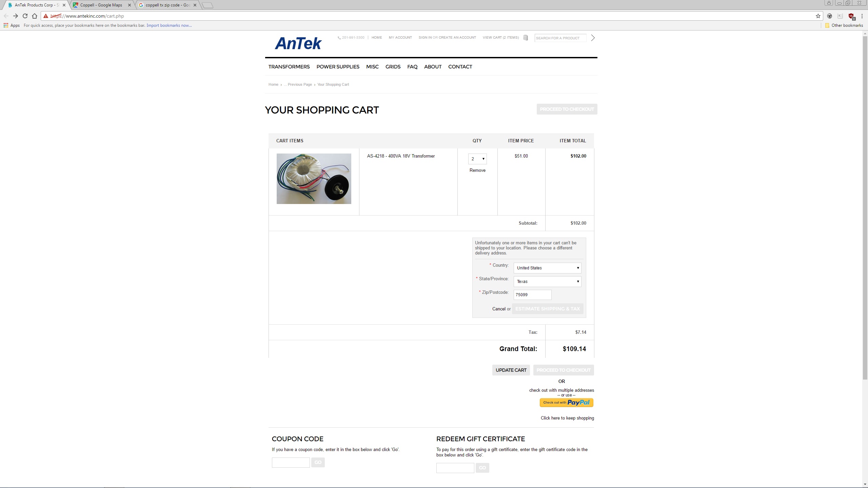Open the Misc menu
868x488 pixels.
372,67
